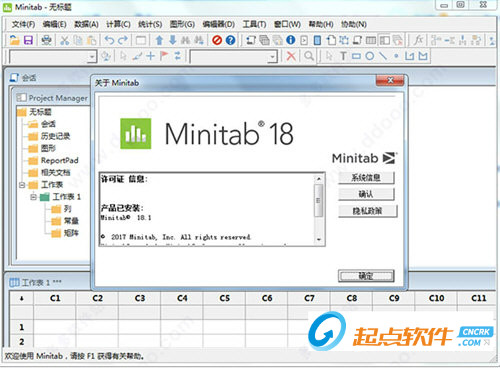Click the Edit Last Dialog window icon
This screenshot has width=500, height=368.
(141, 40)
